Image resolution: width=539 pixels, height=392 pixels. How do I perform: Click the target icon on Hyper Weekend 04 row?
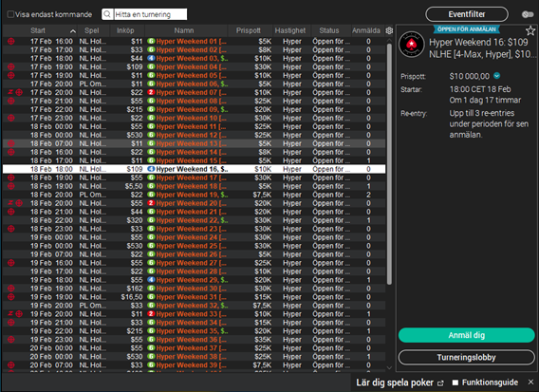tap(11, 66)
